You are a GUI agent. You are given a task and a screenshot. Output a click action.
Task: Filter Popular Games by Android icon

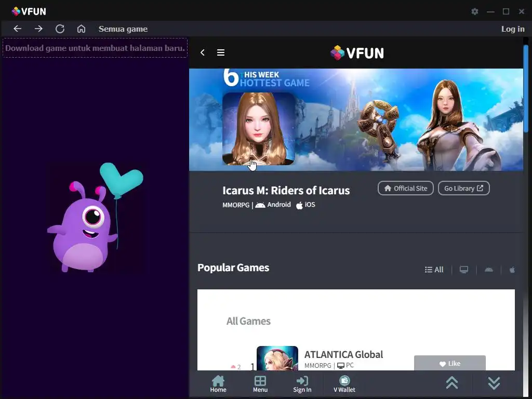point(488,270)
